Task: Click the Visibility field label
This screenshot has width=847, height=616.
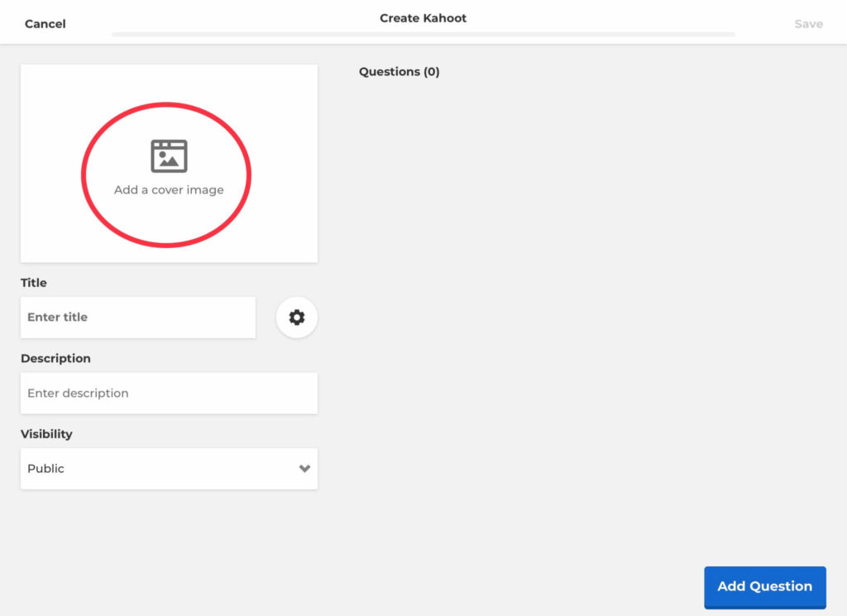Action: tap(46, 434)
